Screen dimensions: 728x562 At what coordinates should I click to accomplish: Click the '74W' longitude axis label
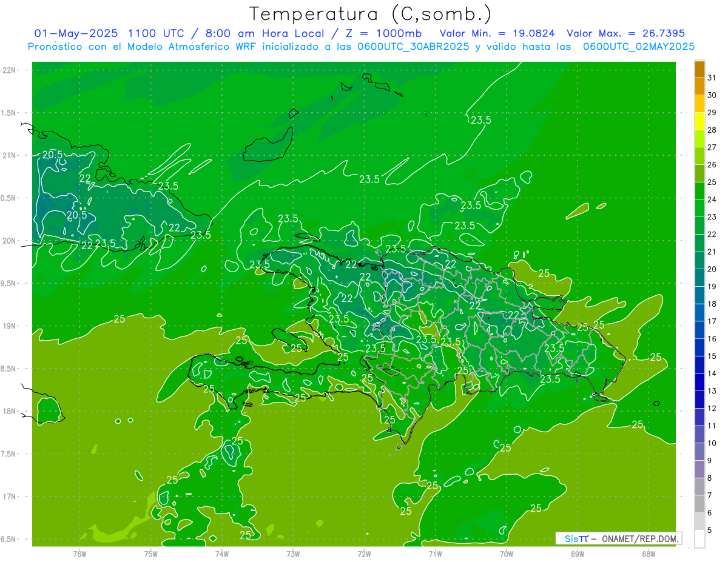[222, 554]
